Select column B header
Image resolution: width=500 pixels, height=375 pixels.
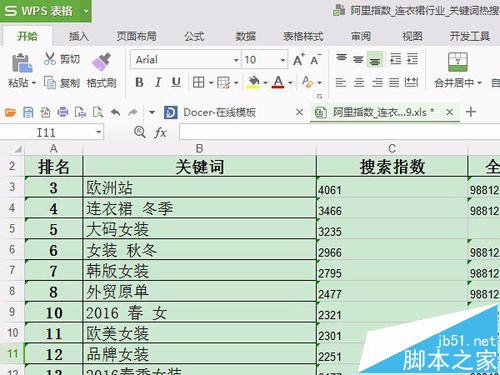tap(199, 149)
